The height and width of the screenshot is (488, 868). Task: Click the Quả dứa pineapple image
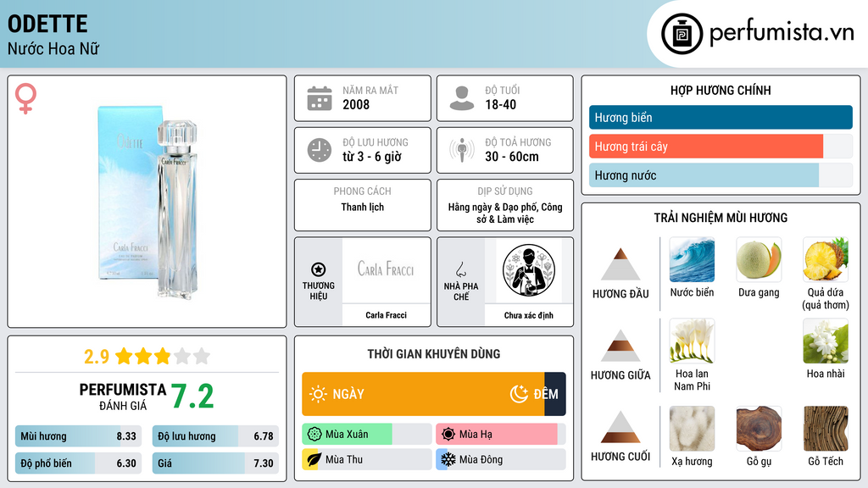826,259
